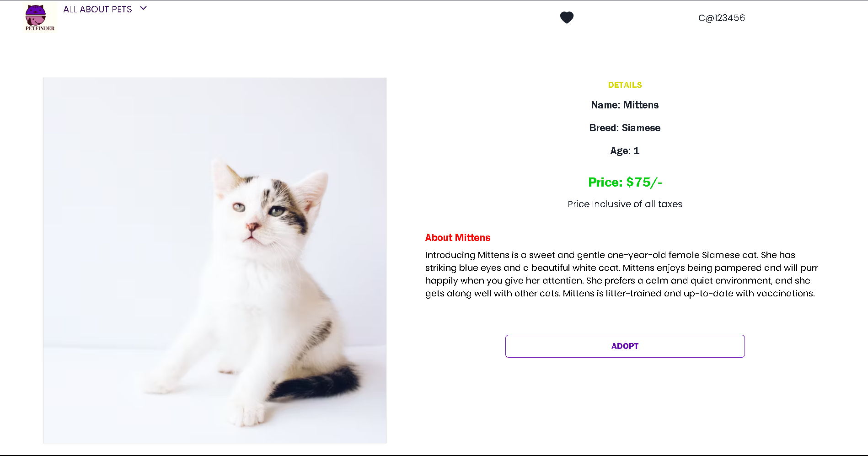Click the Price Inclusive of all taxes note
868x456 pixels.
click(x=625, y=204)
